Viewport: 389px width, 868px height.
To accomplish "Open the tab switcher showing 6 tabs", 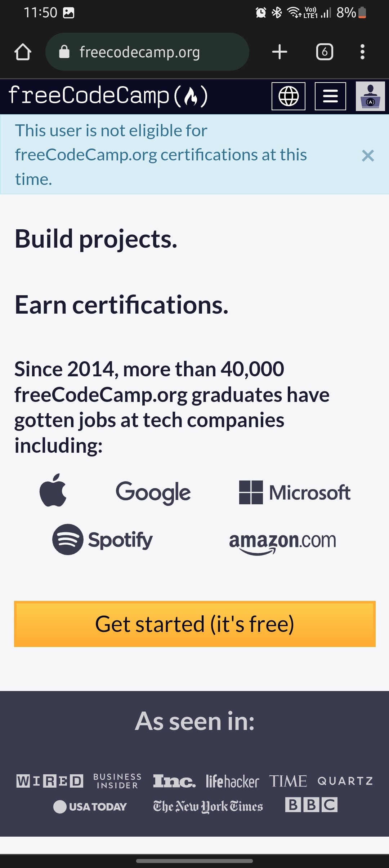I will pyautogui.click(x=325, y=52).
